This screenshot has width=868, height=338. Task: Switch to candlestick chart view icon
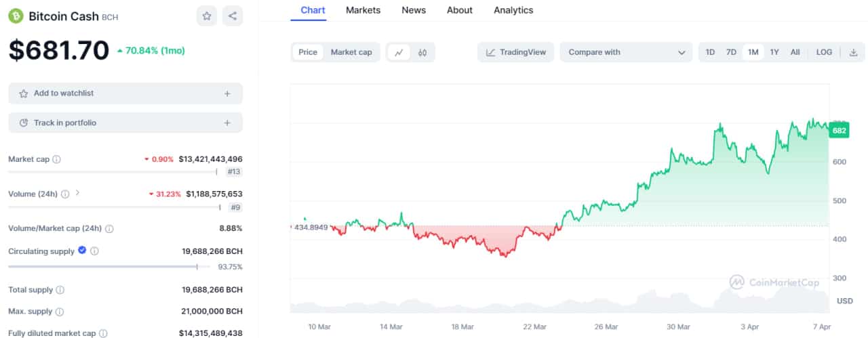tap(422, 52)
